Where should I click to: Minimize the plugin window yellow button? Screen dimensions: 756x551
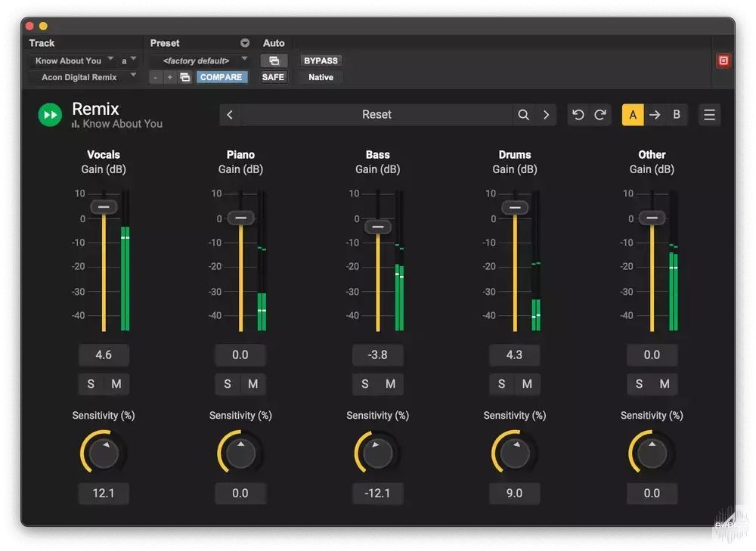click(43, 26)
